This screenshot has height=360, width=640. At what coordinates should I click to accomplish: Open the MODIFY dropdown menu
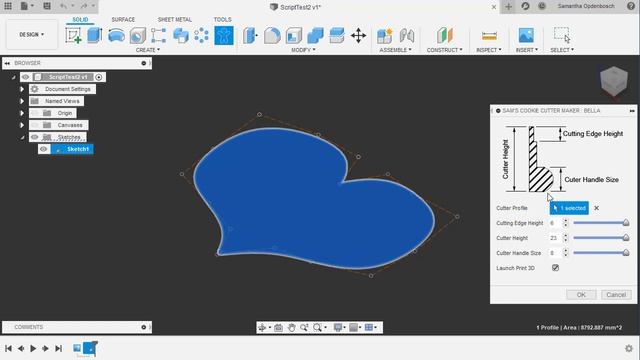(303, 50)
